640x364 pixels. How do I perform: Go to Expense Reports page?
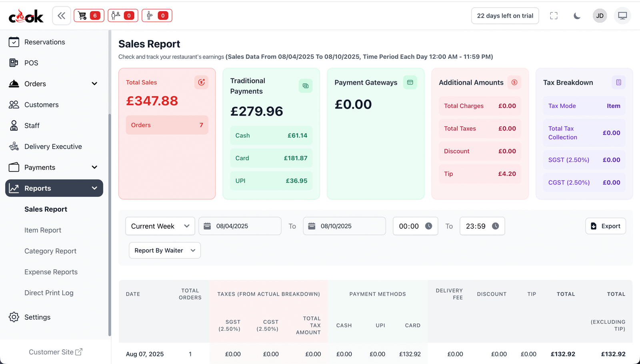coord(51,272)
